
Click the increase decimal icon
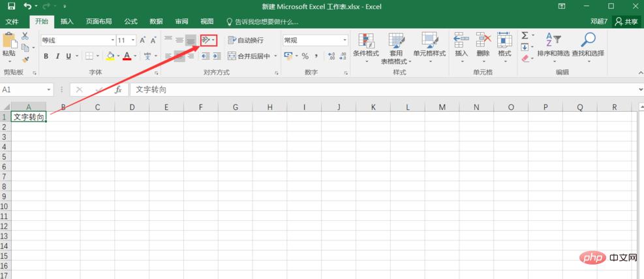pyautogui.click(x=332, y=56)
